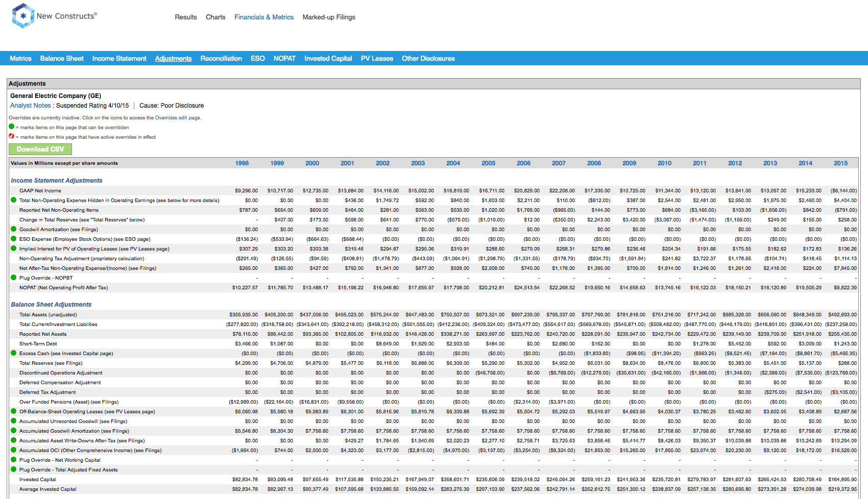Click the 2009 year column header
868x499 pixels.
tap(630, 163)
